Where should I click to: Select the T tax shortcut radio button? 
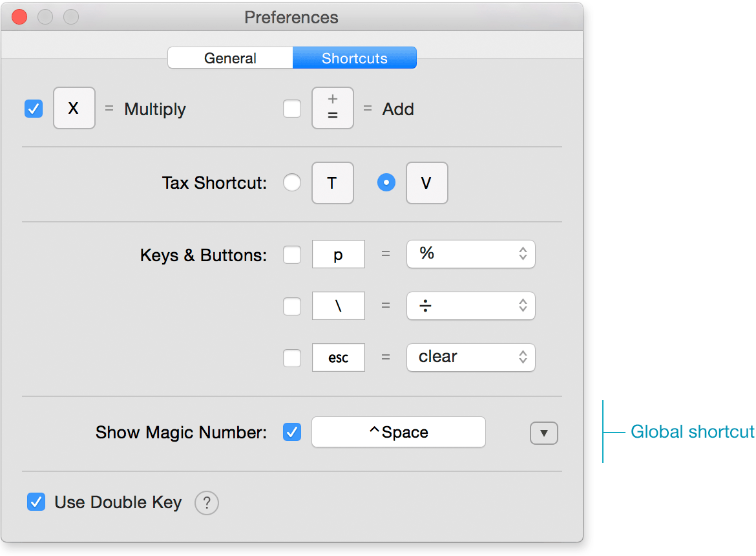pyautogui.click(x=292, y=183)
